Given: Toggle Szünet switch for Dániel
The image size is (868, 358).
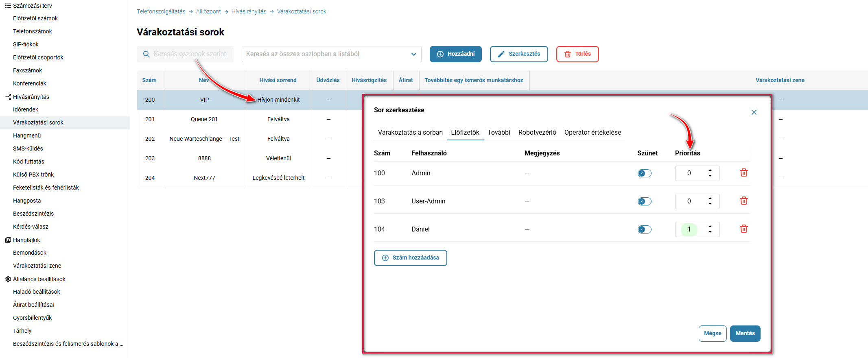Looking at the screenshot, I should [644, 229].
